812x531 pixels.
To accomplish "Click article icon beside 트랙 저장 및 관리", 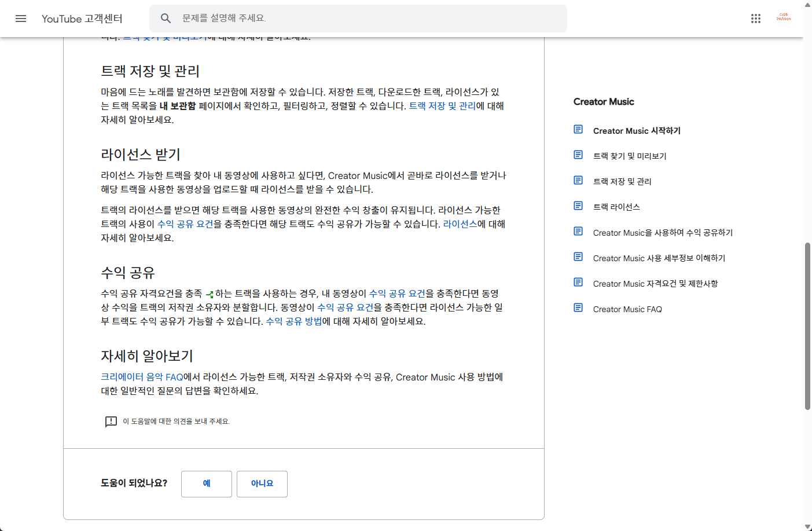I will pyautogui.click(x=578, y=180).
